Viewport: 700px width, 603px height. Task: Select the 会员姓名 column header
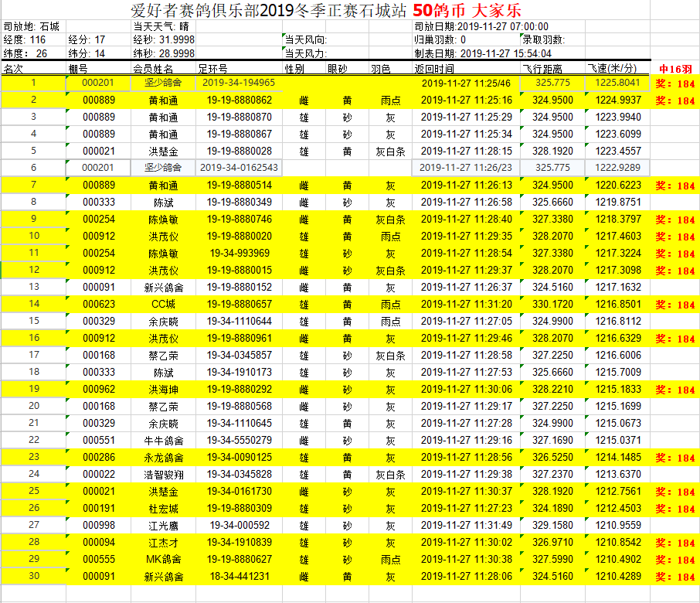point(153,69)
